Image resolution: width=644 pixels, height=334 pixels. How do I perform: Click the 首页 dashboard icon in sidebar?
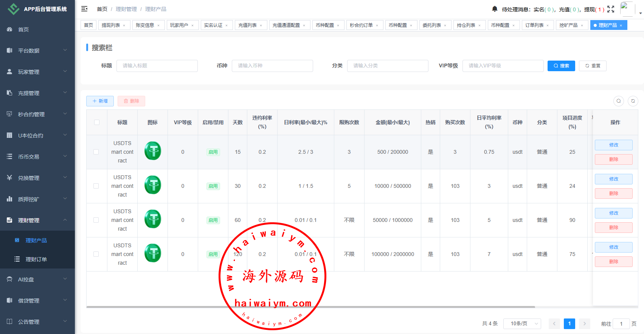coord(9,29)
